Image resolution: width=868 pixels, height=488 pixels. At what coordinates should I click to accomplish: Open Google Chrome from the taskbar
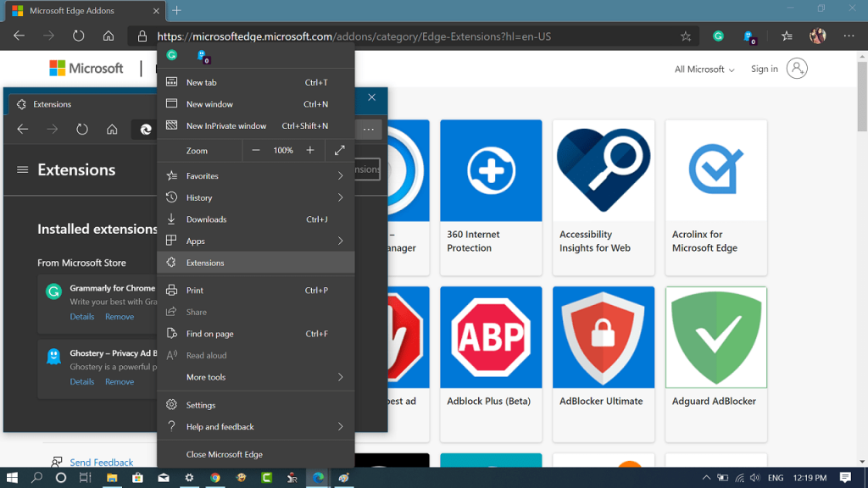pyautogui.click(x=214, y=478)
